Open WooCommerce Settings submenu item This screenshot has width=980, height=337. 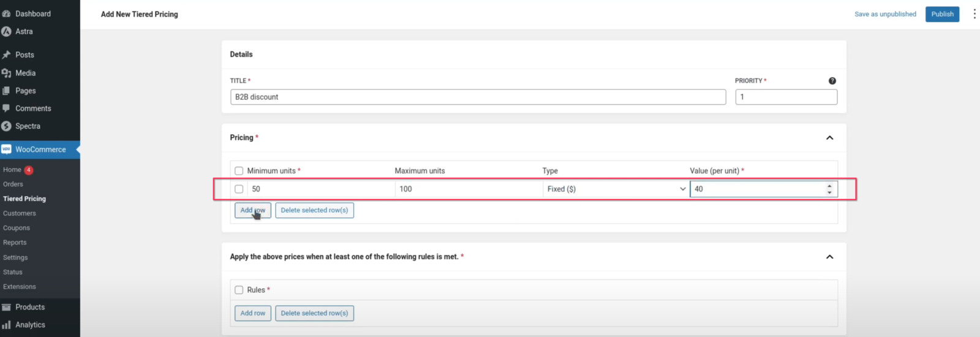click(x=15, y=257)
